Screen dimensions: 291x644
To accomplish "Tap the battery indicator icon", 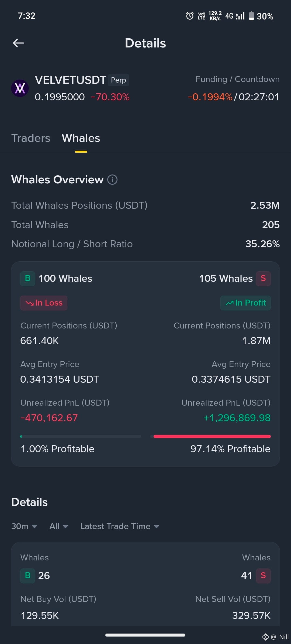I will [x=251, y=16].
